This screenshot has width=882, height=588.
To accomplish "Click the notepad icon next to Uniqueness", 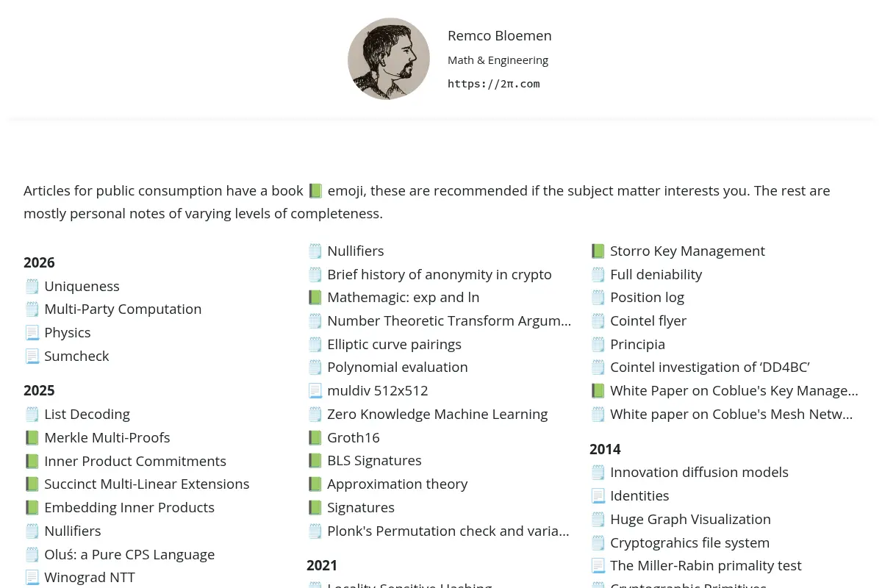I will point(32,286).
